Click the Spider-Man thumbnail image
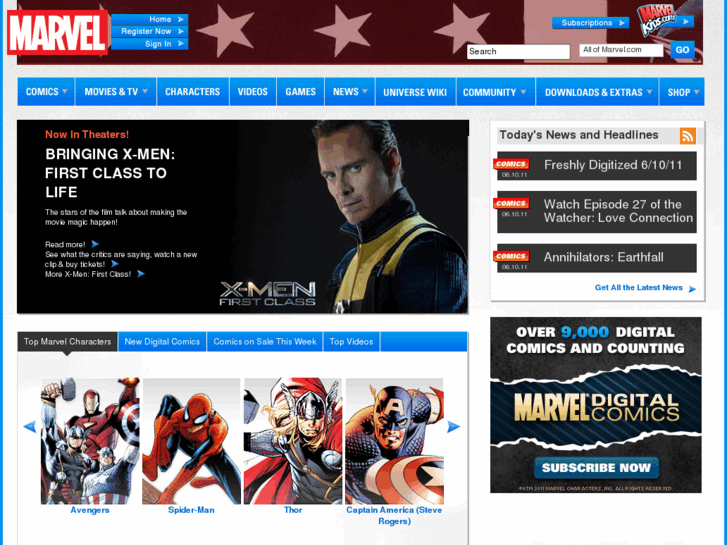The image size is (727, 545). (x=191, y=441)
